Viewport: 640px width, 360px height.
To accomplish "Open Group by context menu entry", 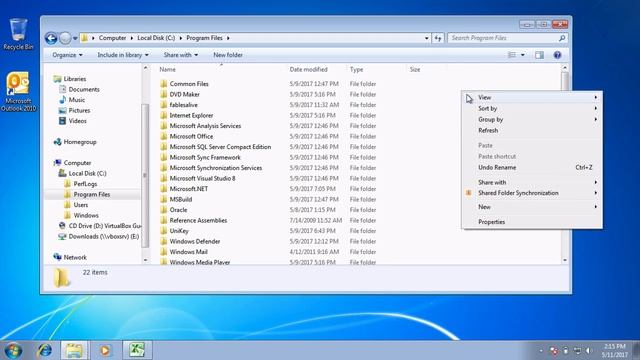I will pyautogui.click(x=532, y=120).
